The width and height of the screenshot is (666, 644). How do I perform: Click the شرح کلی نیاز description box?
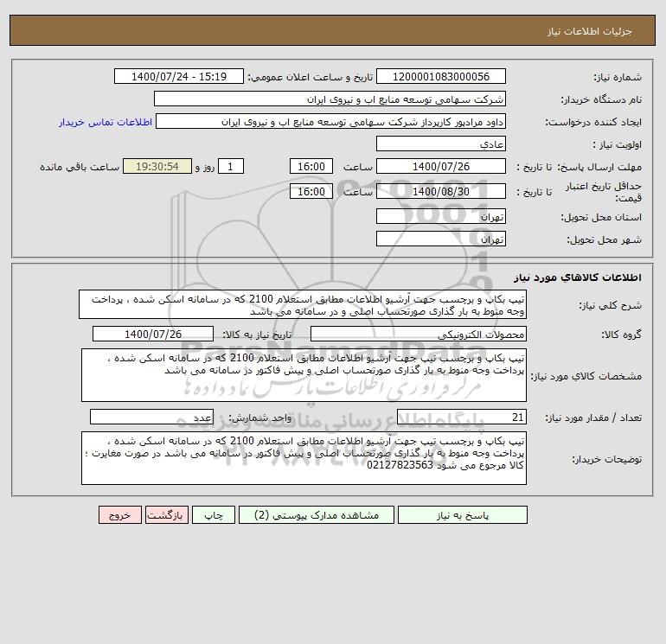tap(303, 305)
